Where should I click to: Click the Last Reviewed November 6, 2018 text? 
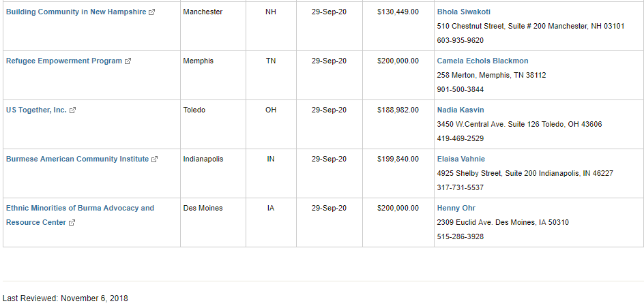[65, 298]
